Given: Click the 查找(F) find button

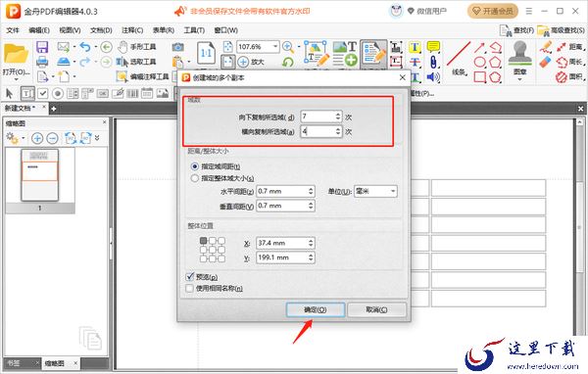Looking at the screenshot, I should pyautogui.click(x=516, y=30).
